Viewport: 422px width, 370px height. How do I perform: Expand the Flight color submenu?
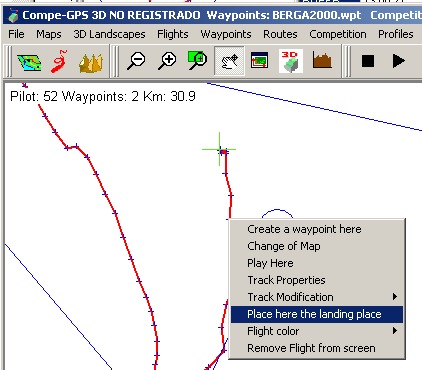(317, 331)
